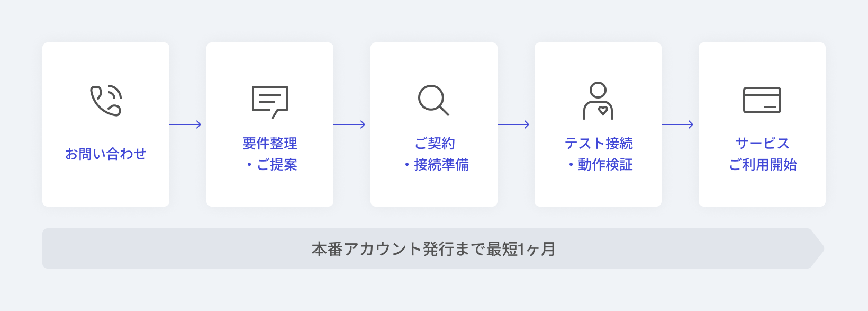Click the magnifying glass icon
Image resolution: width=868 pixels, height=311 pixels.
(x=433, y=100)
